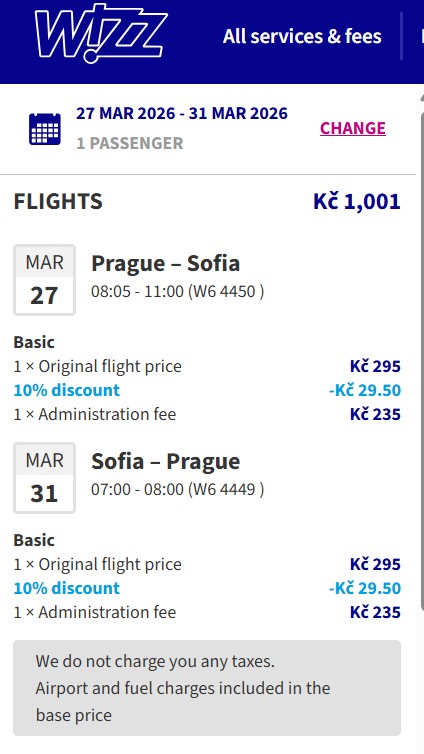Click the MAR 31 date badge
Screen dimensions: 424x754
tap(44, 478)
